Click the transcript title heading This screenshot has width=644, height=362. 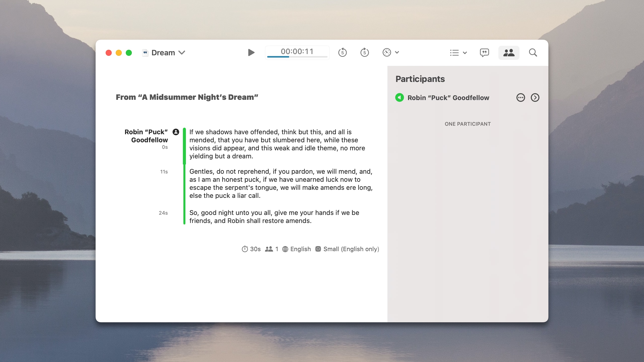pyautogui.click(x=187, y=97)
